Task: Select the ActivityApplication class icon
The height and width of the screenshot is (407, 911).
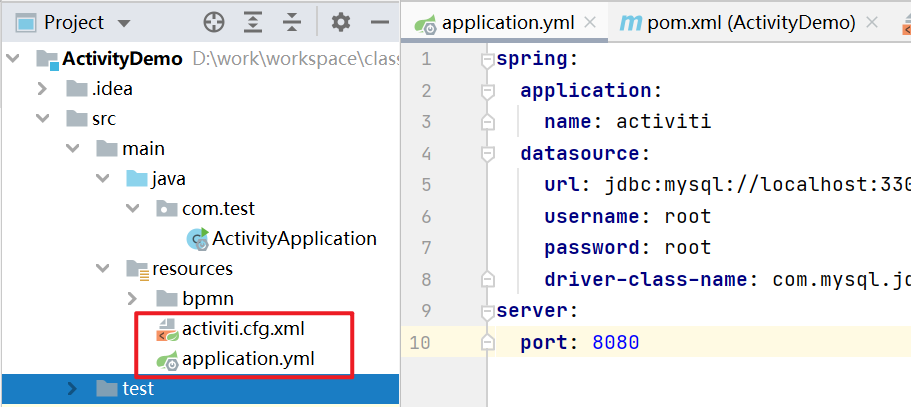Action: pyautogui.click(x=198, y=239)
